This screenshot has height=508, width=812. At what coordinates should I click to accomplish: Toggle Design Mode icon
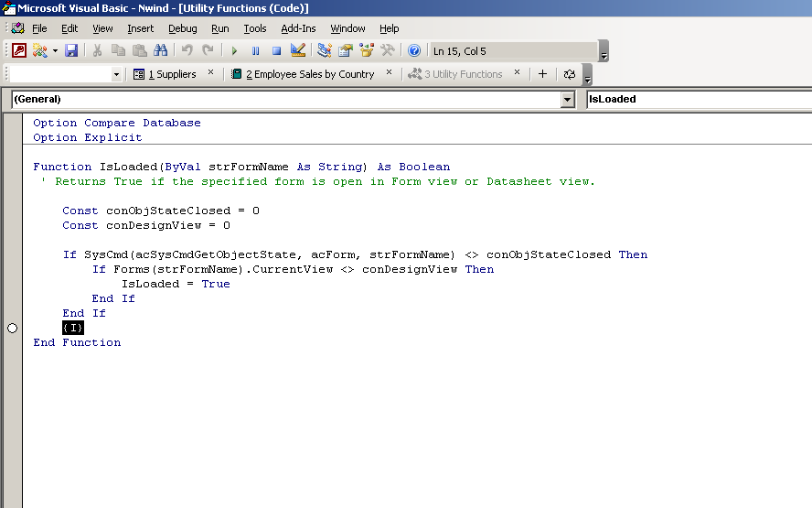coord(298,50)
